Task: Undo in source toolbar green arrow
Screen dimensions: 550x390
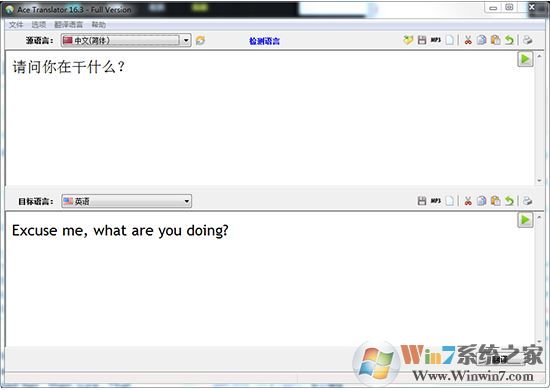Action: coord(509,40)
